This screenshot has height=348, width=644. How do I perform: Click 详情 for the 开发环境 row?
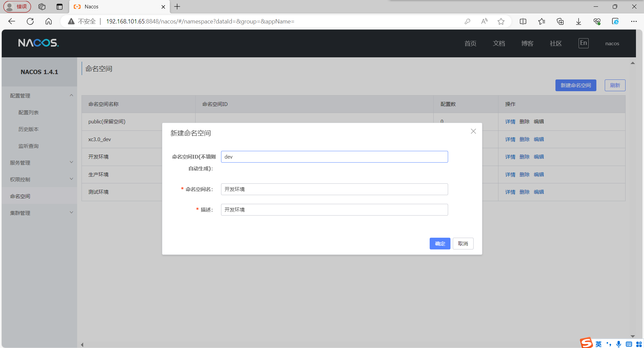click(x=510, y=157)
